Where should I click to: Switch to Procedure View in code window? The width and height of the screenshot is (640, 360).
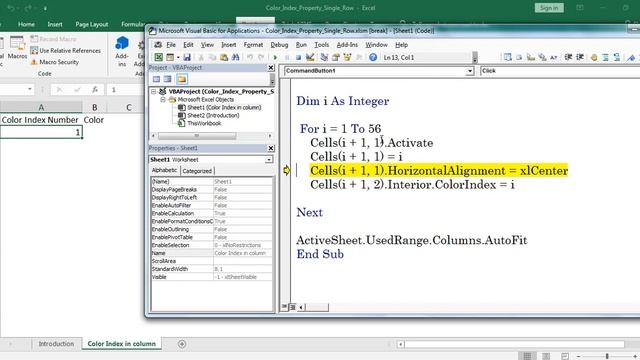tap(284, 307)
